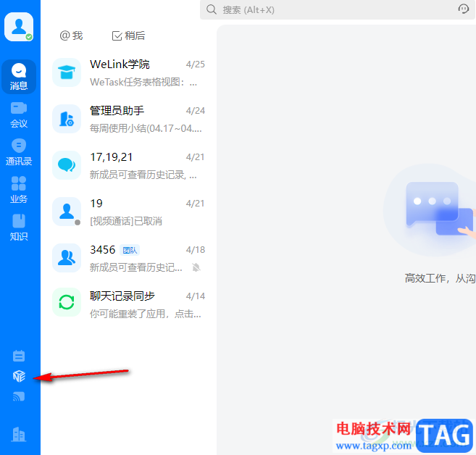The width and height of the screenshot is (476, 455).
Task: Open the 知识 knowledge section
Action: 19,227
